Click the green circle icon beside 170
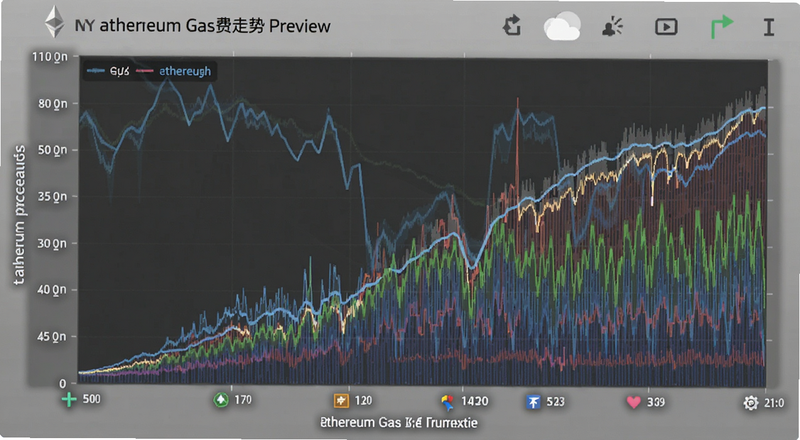This screenshot has height=440, width=800. coord(221,400)
